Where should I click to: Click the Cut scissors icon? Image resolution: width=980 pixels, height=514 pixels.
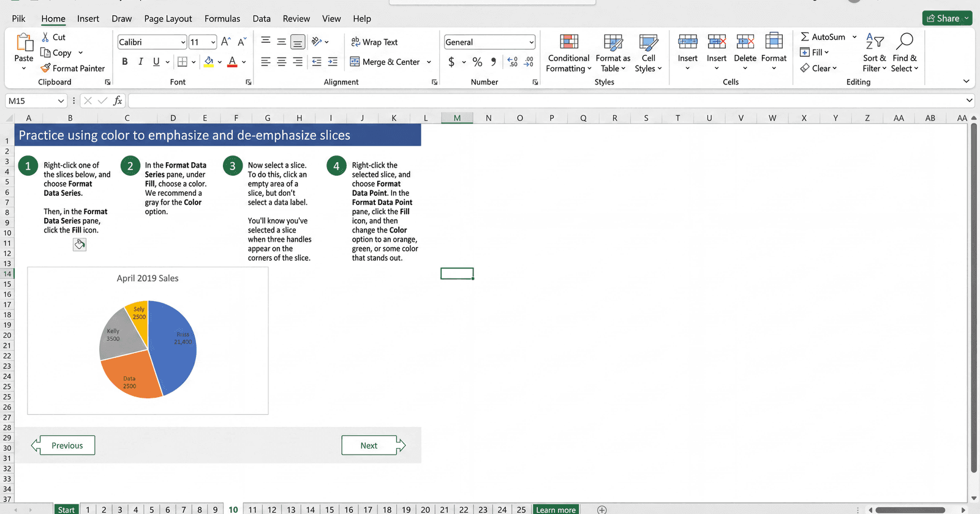45,37
